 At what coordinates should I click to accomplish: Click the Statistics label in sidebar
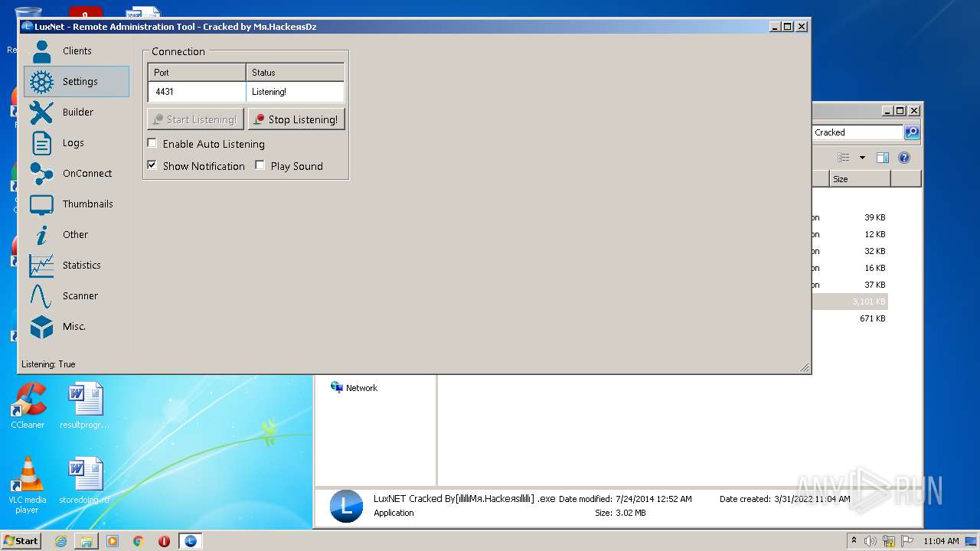[x=82, y=266]
